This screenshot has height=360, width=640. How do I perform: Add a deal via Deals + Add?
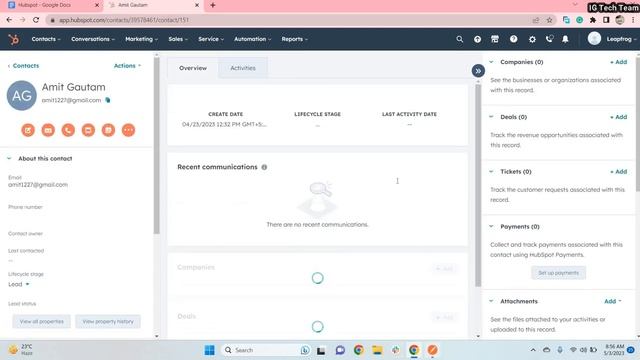point(618,117)
